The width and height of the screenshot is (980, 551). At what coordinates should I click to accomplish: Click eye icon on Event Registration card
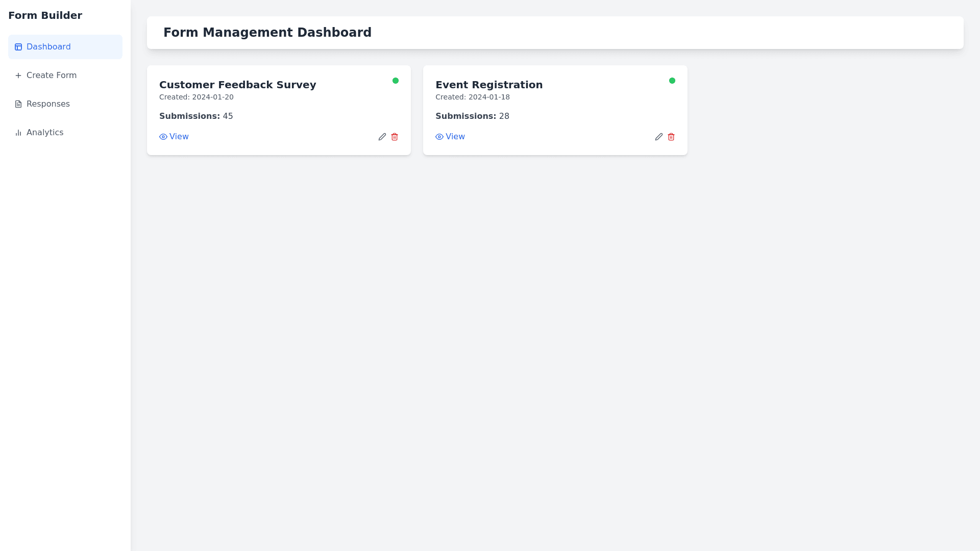(439, 137)
